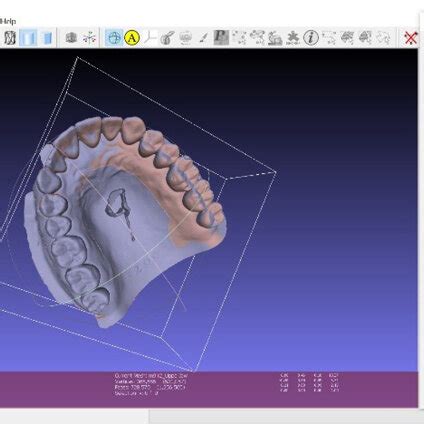Toggle the XYZ axis display icon
The image size is (424, 424).
(x=150, y=38)
